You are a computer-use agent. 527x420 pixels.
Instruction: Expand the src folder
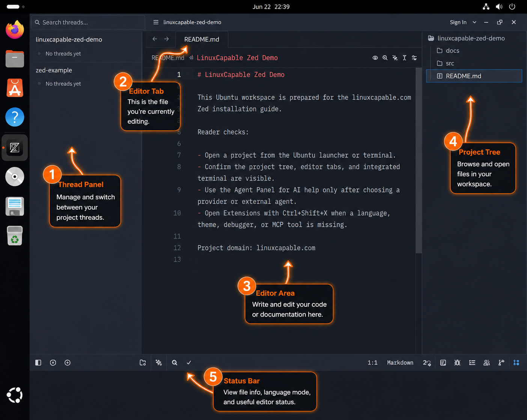(445, 63)
